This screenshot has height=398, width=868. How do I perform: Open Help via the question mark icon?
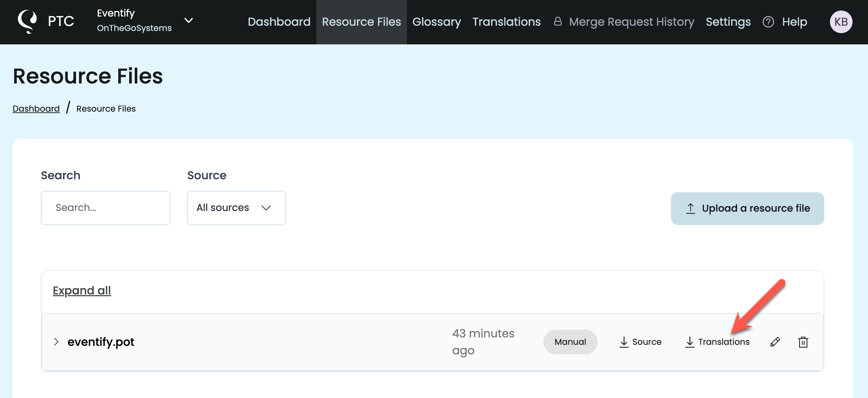769,21
